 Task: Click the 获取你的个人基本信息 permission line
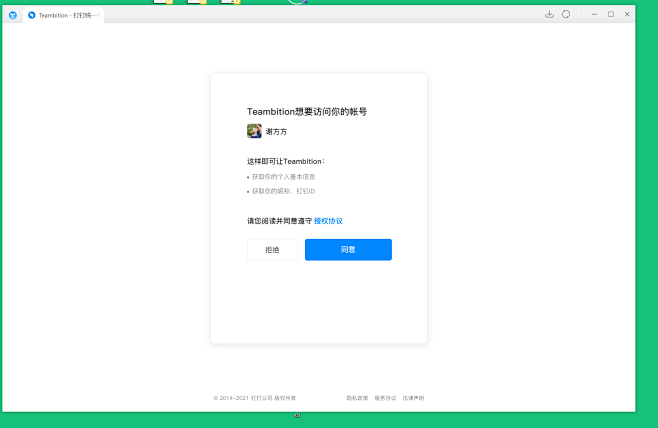click(x=281, y=177)
